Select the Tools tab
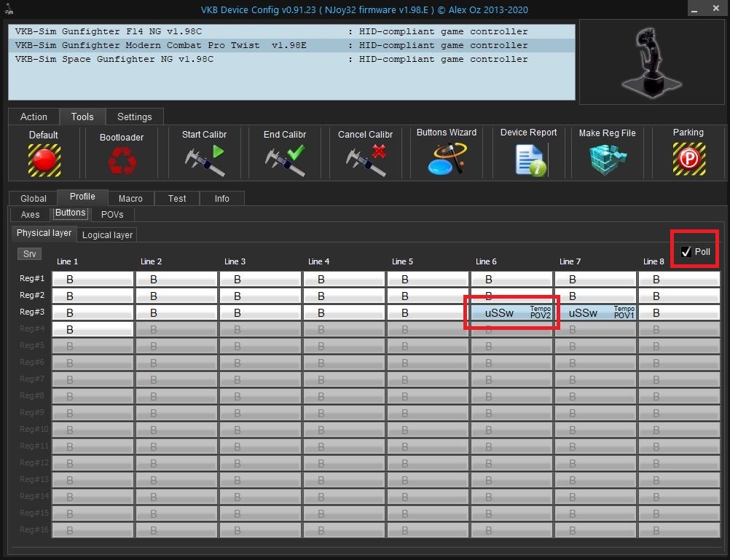The image size is (730, 560). tap(82, 117)
